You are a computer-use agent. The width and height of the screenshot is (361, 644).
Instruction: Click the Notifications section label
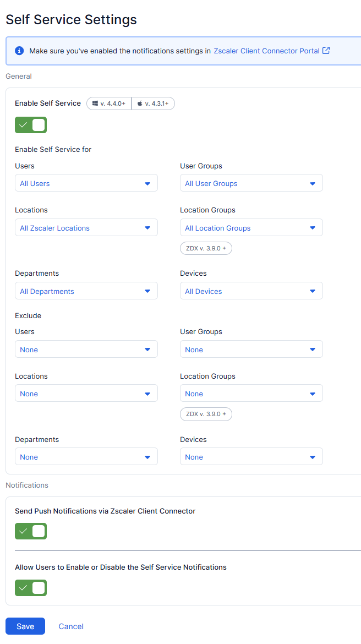27,485
